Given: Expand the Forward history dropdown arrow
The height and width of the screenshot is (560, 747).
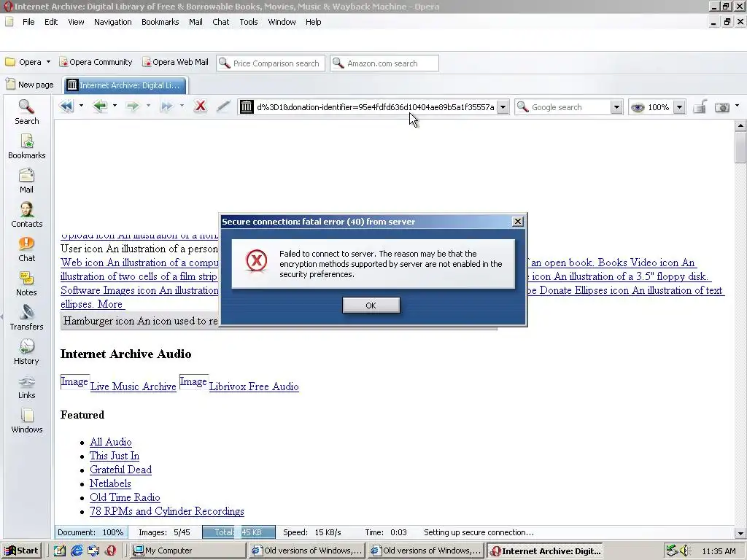Looking at the screenshot, I should 148,106.
